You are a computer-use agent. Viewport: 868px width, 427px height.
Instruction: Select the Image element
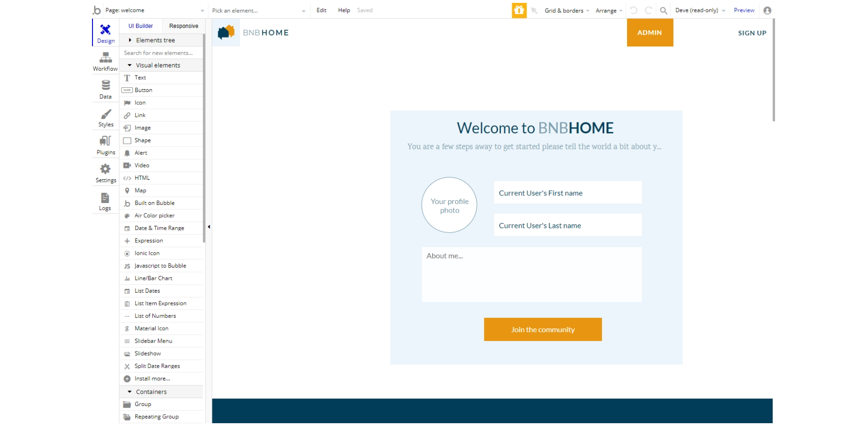[161, 128]
